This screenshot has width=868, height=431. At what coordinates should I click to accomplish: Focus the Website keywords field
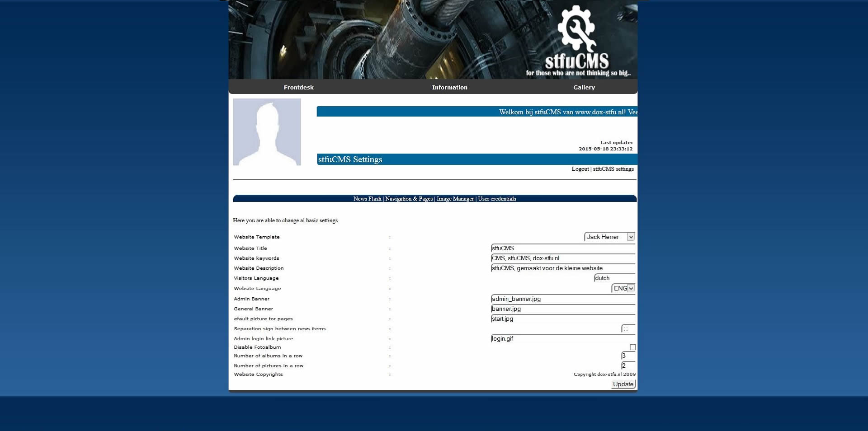(x=563, y=258)
